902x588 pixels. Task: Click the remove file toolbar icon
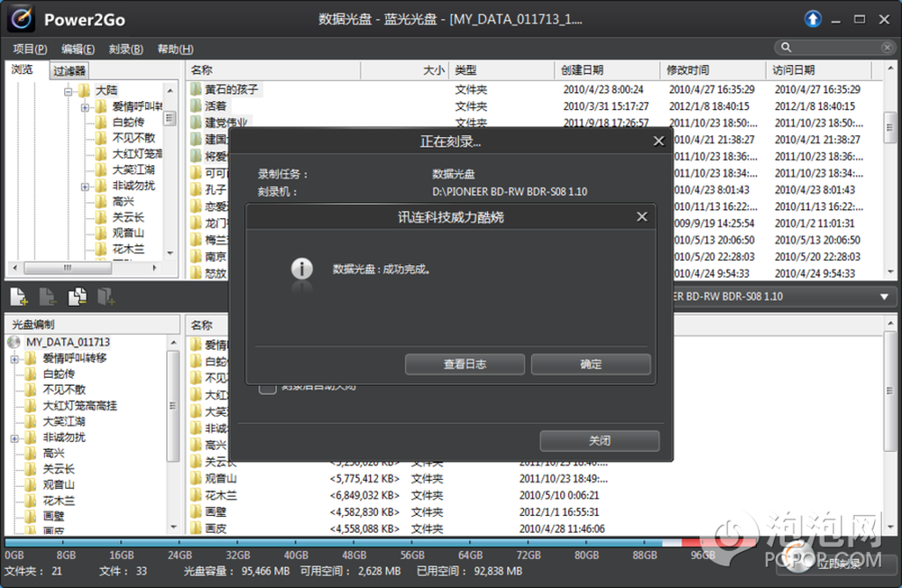[47, 297]
